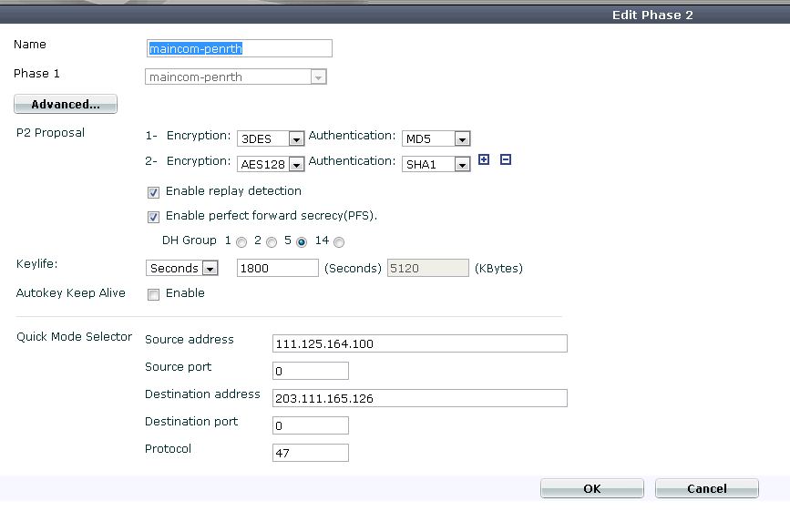
Task: Open the Phase 1 maincom-penrth dropdown
Action: pos(236,77)
